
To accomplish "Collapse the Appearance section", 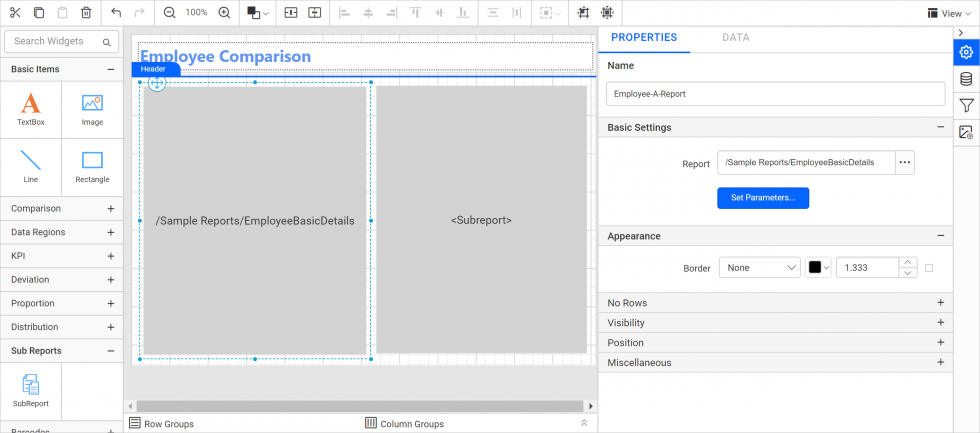I will (x=940, y=236).
